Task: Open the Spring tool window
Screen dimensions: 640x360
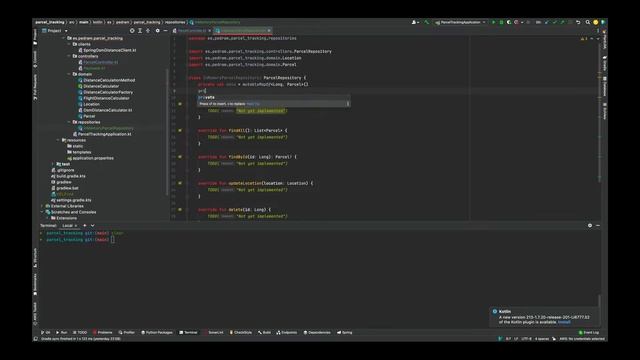Action: pos(344,333)
